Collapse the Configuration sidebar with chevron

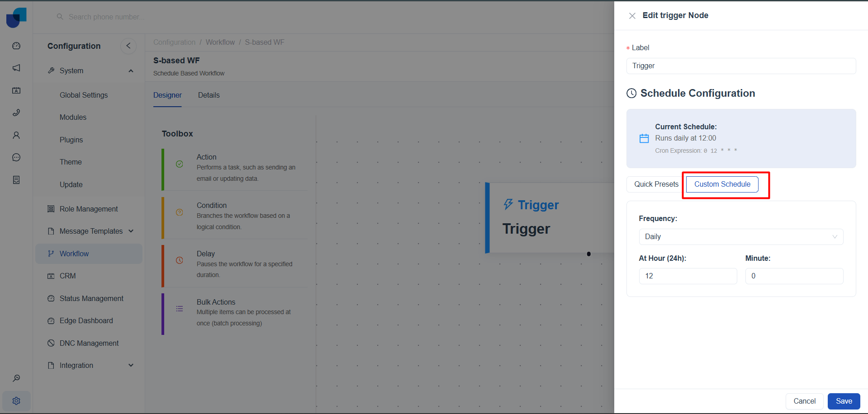pos(128,46)
